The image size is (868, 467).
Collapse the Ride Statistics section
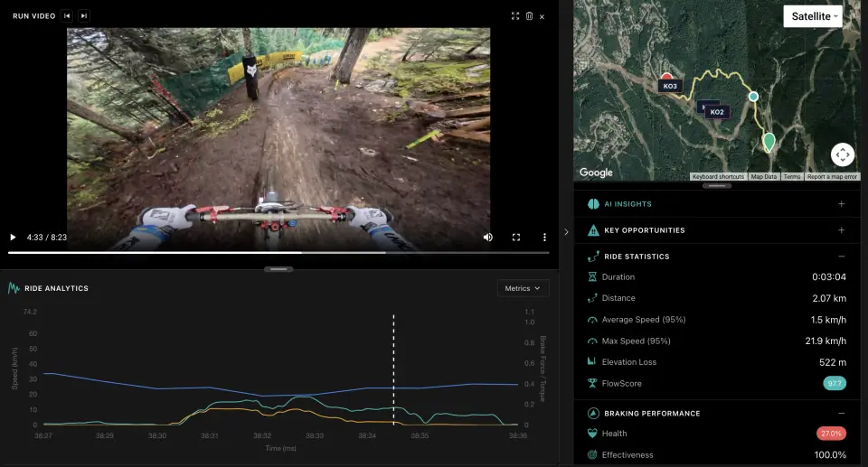pyautogui.click(x=842, y=257)
